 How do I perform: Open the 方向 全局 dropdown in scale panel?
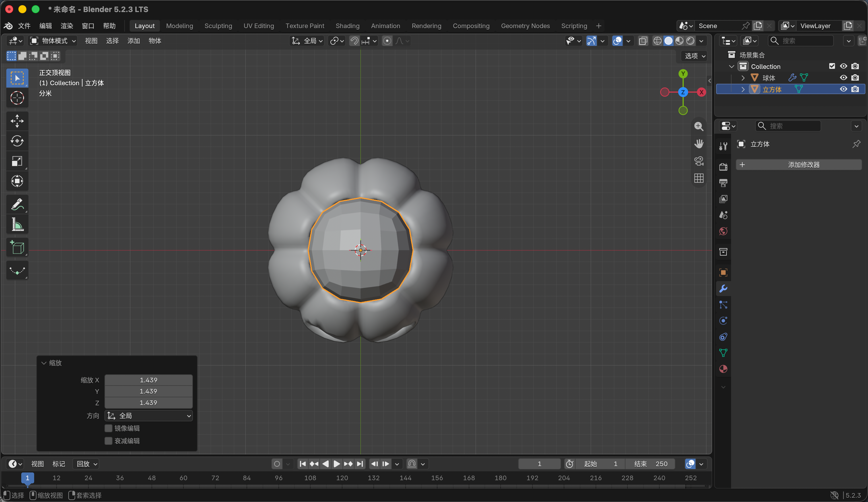(148, 416)
